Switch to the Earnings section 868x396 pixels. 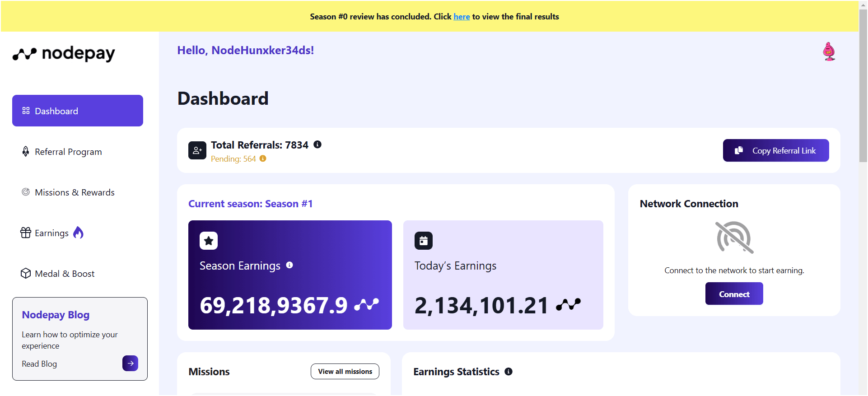51,233
